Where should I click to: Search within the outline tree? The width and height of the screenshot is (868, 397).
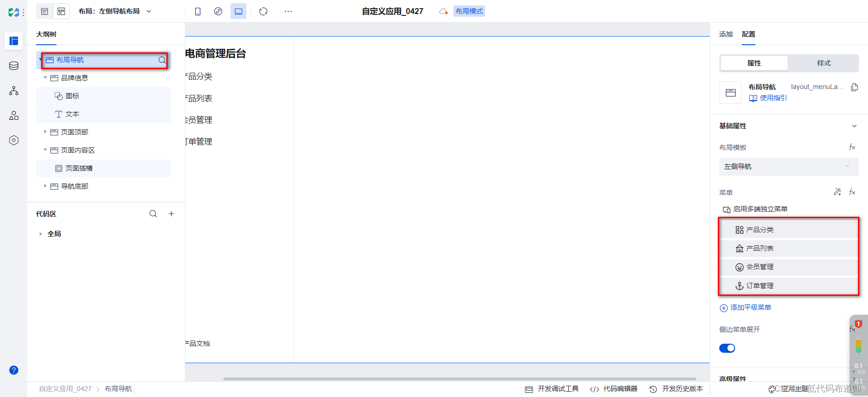point(161,60)
